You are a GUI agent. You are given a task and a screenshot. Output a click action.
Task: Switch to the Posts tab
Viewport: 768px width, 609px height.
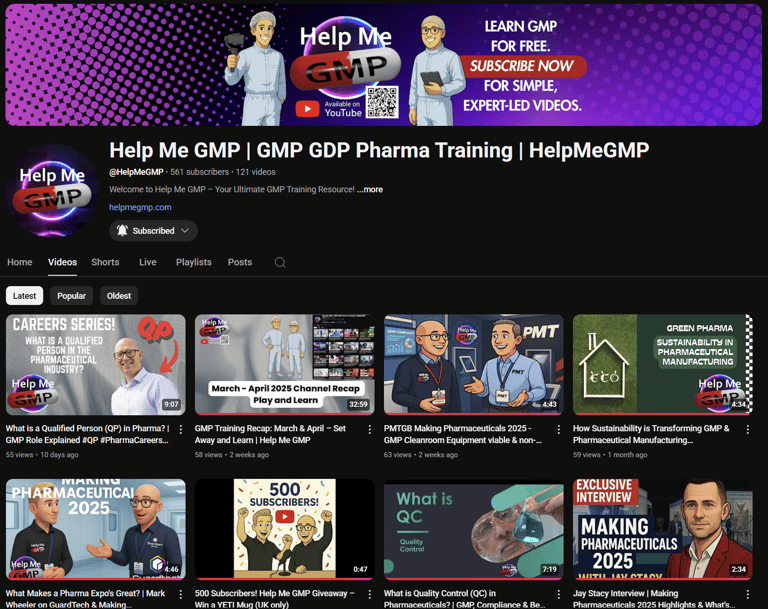pos(240,262)
